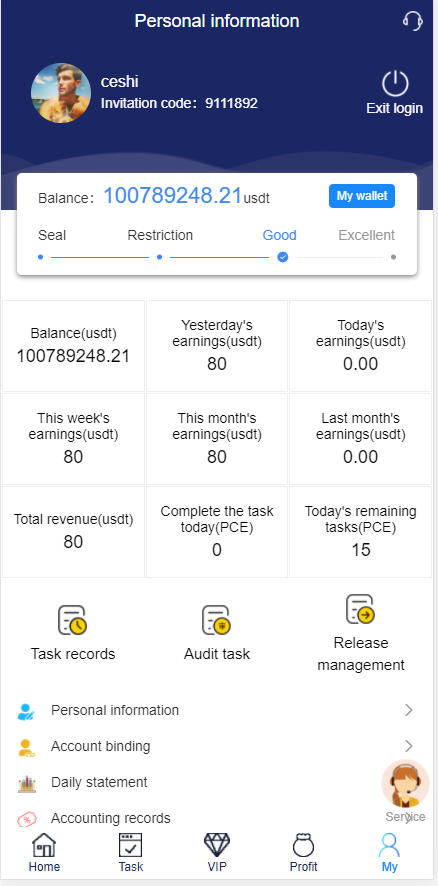The width and height of the screenshot is (438, 886).
Task: Go to VIP diamond icon
Action: pyautogui.click(x=217, y=844)
